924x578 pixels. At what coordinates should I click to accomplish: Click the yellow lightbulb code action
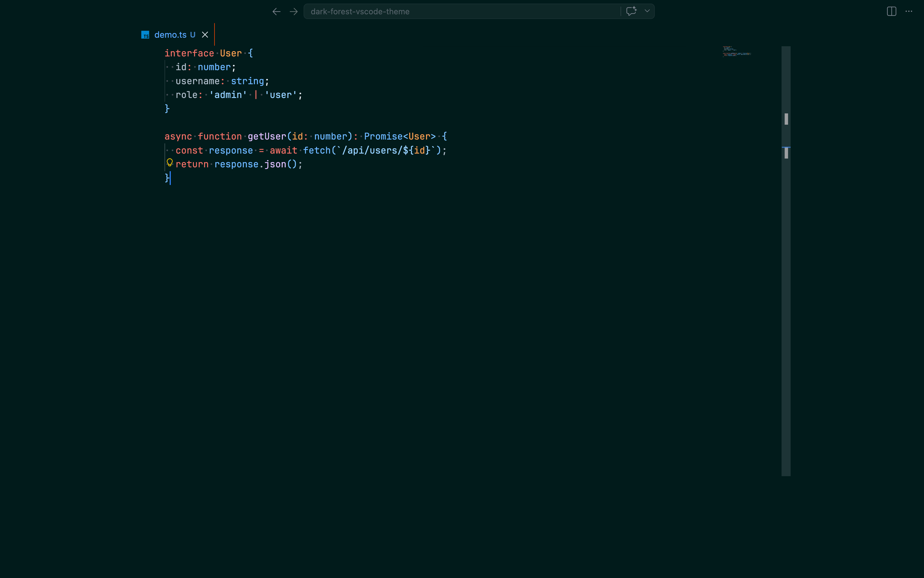point(170,163)
